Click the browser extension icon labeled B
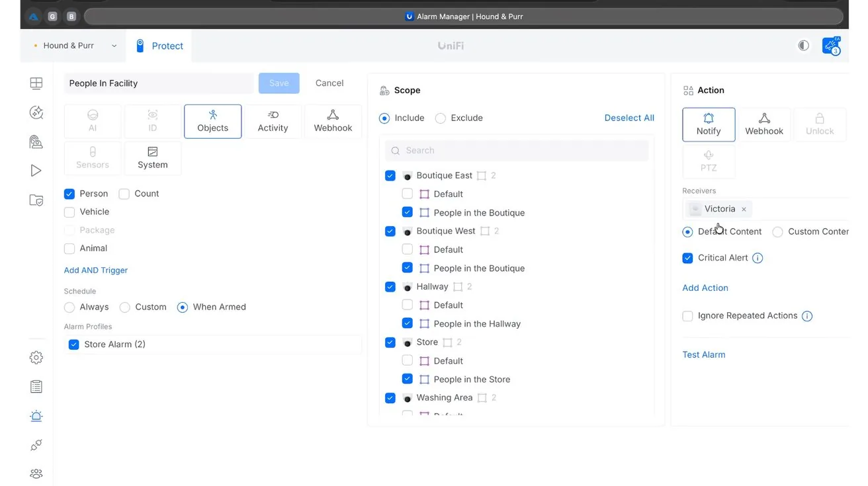 pyautogui.click(x=71, y=17)
